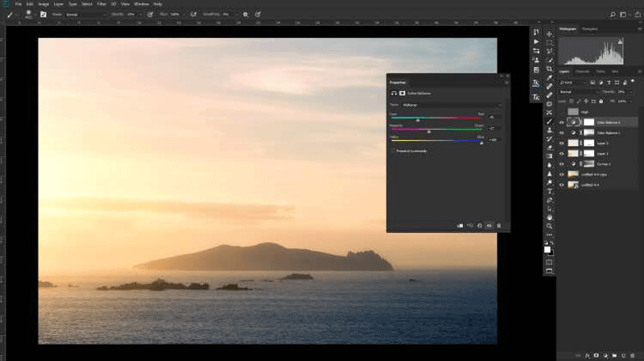This screenshot has width=644, height=361.
Task: Click Color Balance 2 layer mask thumbnail
Action: (589, 122)
